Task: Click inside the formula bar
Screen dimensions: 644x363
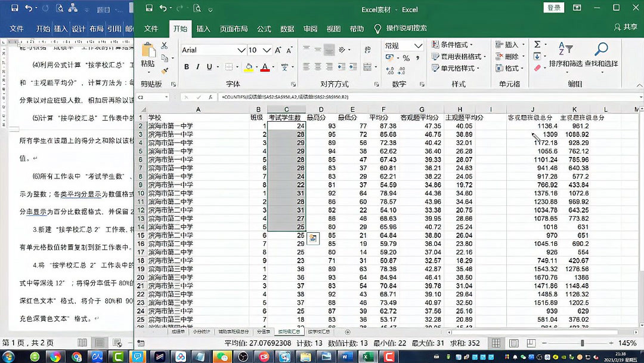Action: (358, 96)
